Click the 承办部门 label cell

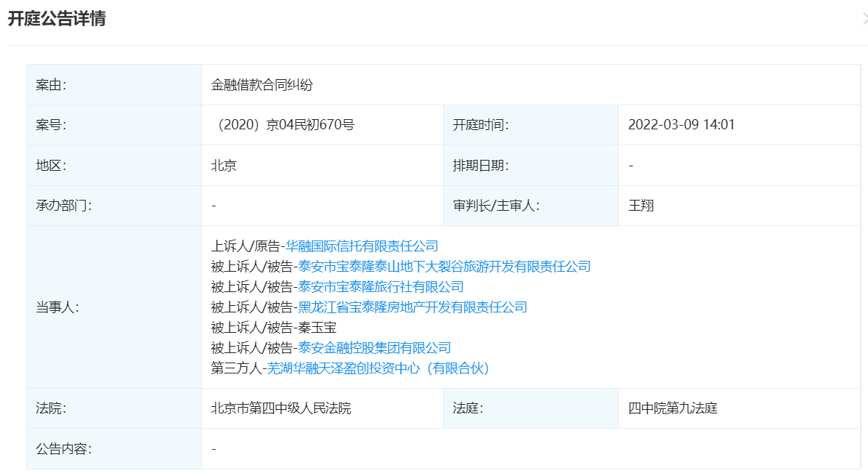[114, 206]
